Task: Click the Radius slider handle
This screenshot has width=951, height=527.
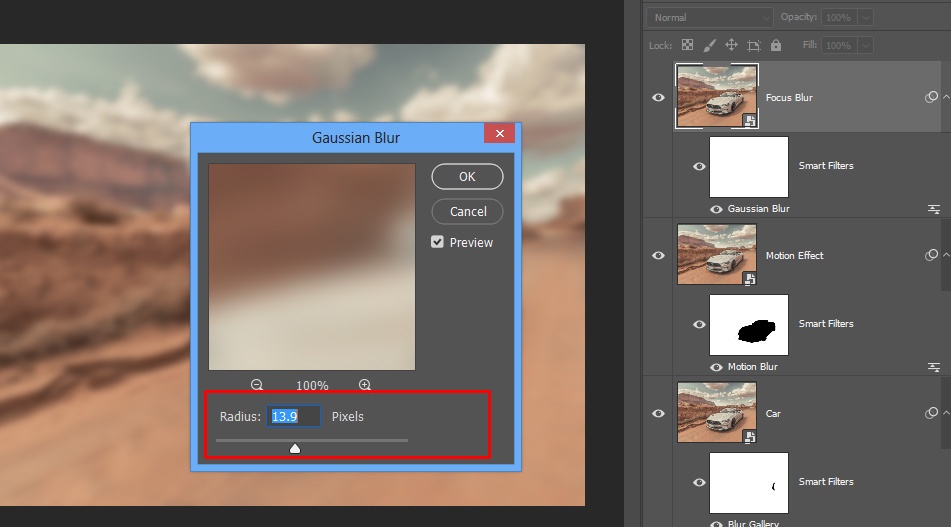Action: coord(295,449)
